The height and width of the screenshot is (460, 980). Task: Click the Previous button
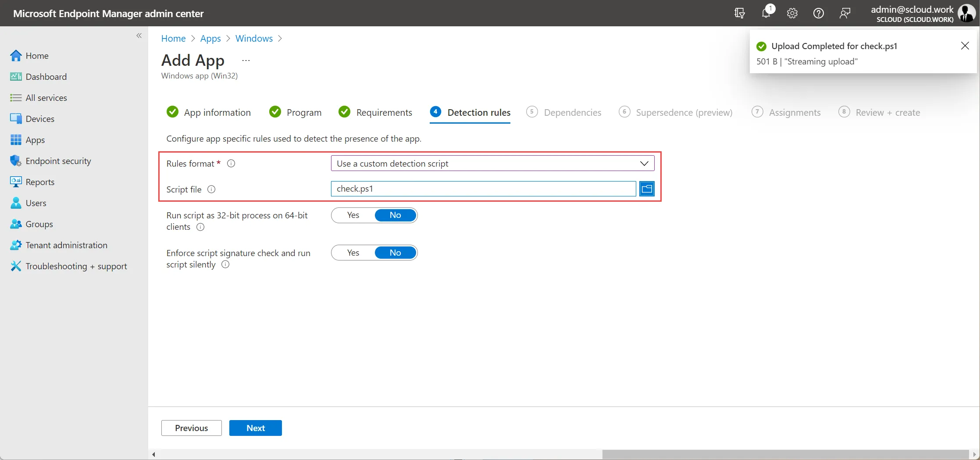192,428
